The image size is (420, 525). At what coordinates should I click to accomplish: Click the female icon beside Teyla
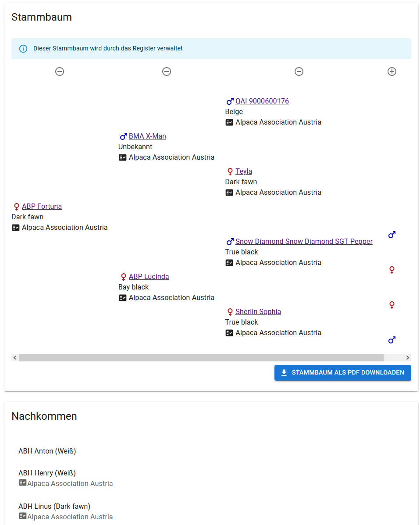coord(230,171)
